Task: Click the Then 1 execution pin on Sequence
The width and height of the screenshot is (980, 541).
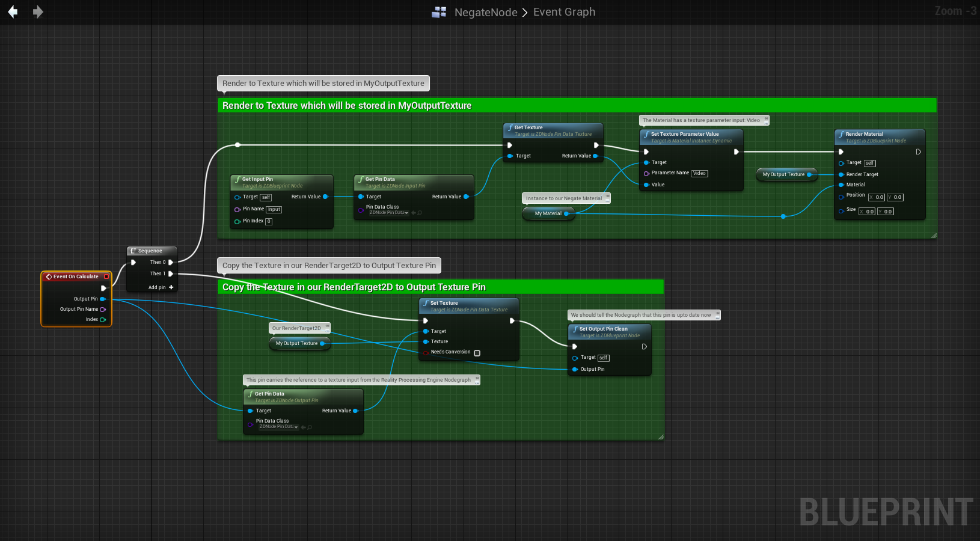Action: pyautogui.click(x=171, y=274)
